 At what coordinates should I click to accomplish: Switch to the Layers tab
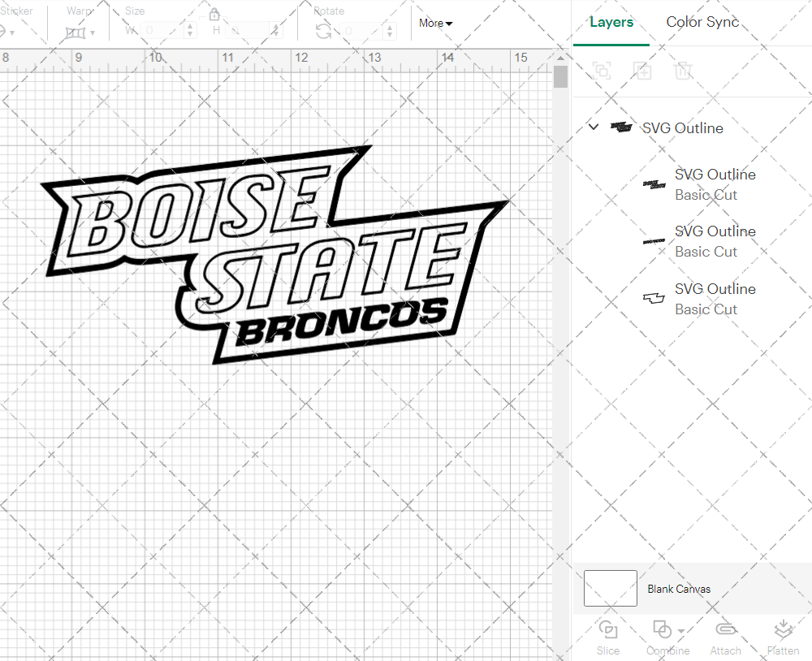(611, 22)
